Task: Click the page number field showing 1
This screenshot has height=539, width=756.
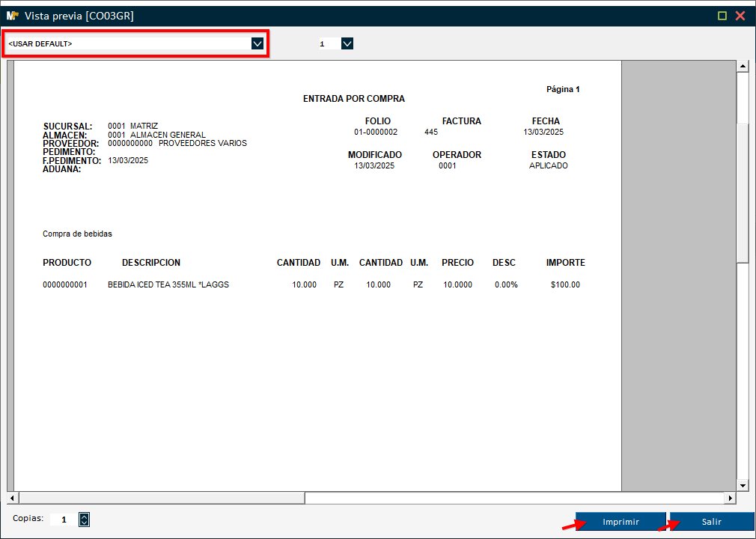Action: point(329,44)
